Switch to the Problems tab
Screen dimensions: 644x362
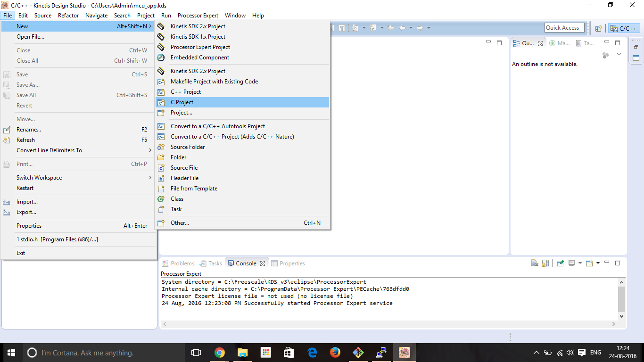coord(178,263)
